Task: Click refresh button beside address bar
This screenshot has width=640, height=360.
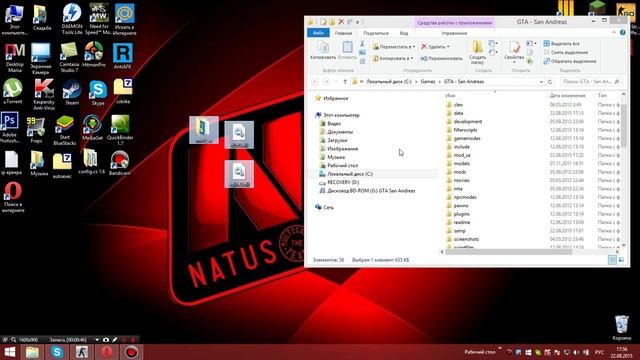Action: click(x=550, y=82)
